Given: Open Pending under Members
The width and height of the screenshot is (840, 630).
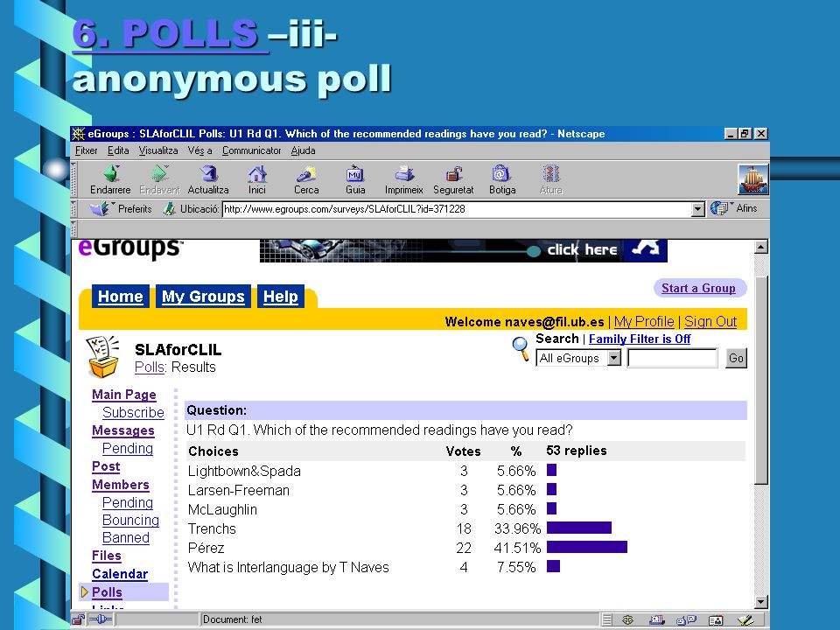Looking at the screenshot, I should [x=128, y=502].
